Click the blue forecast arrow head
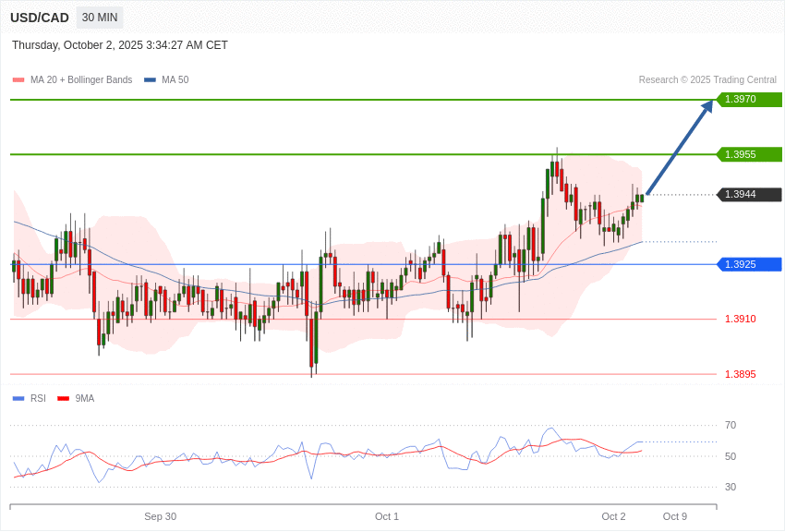Image resolution: width=785 pixels, height=532 pixels. pyautogui.click(x=706, y=106)
